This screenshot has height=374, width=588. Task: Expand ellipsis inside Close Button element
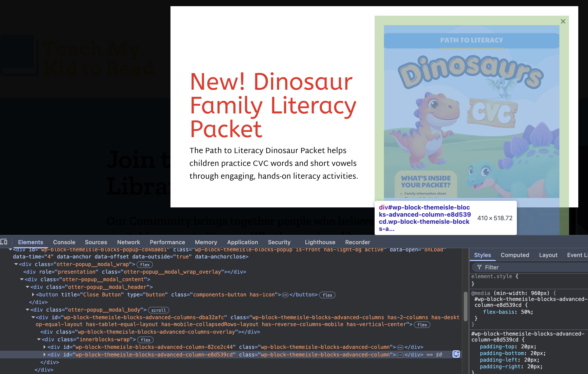point(285,295)
